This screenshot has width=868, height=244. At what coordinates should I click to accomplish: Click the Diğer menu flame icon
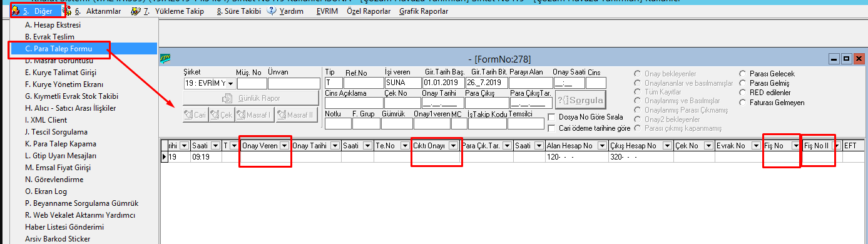click(x=15, y=11)
